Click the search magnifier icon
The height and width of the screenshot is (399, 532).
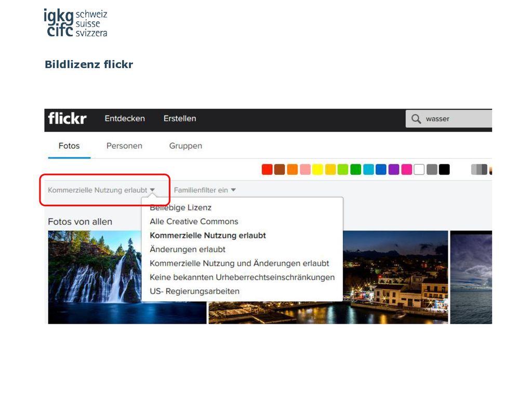[x=416, y=119]
